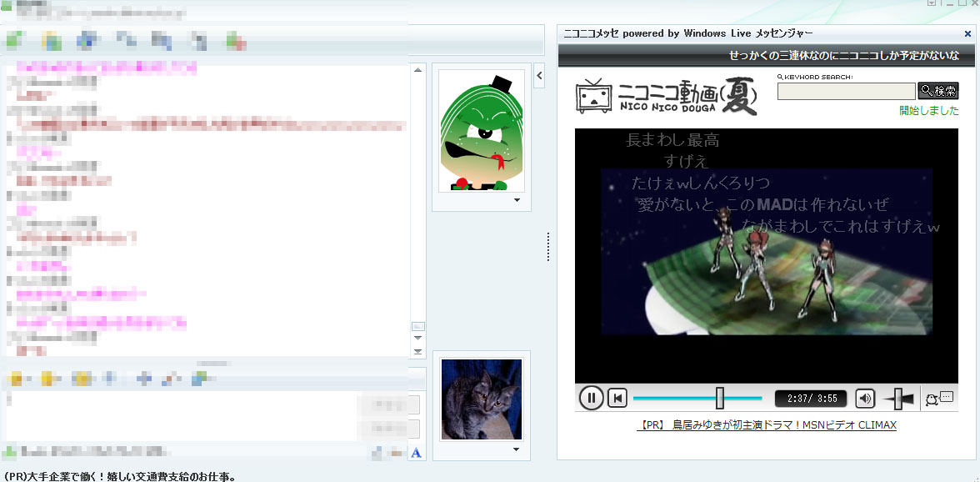Click the video seek bar handle

point(719,398)
